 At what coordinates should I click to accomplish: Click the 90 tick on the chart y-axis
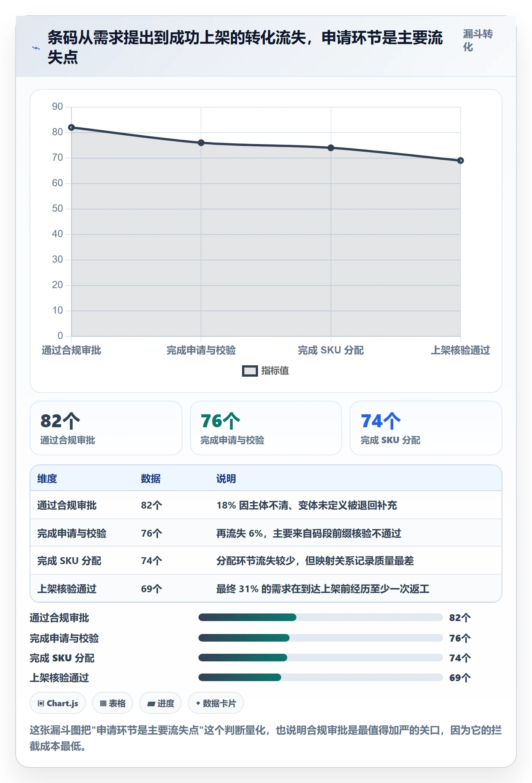tap(57, 107)
